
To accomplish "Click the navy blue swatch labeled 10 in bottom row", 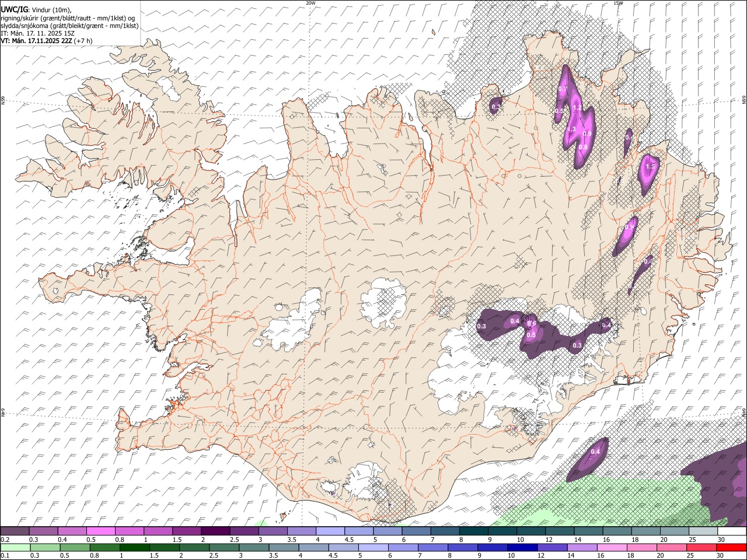I will click(x=521, y=547).
